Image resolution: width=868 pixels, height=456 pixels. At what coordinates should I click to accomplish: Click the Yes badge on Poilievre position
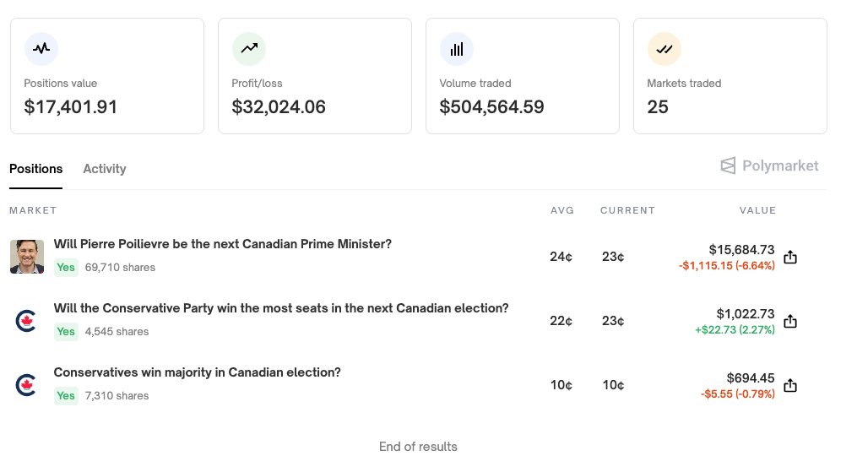66,268
